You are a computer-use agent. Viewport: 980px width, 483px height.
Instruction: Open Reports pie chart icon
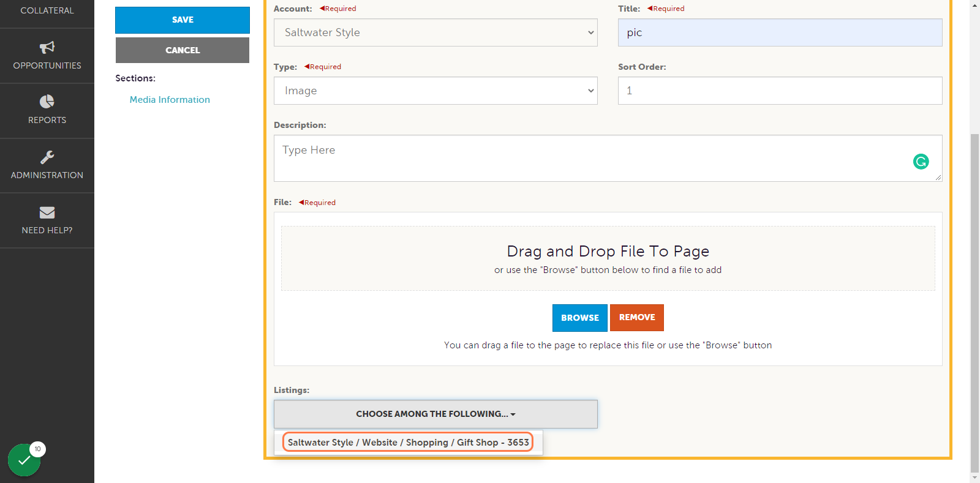[x=47, y=102]
